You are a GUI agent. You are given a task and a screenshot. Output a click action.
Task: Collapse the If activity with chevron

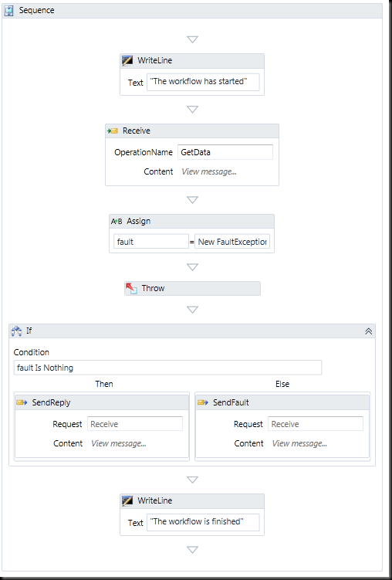[368, 331]
